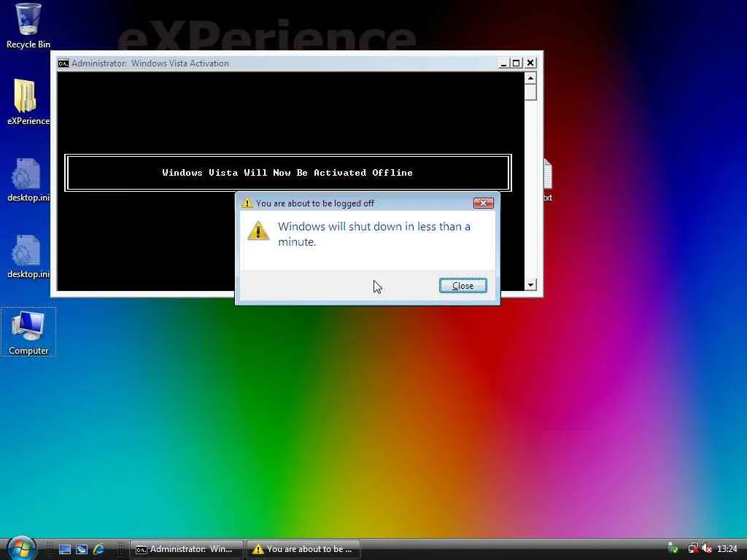Click the network status tray icon
Viewport: 747px width, 560px height.
click(x=693, y=548)
